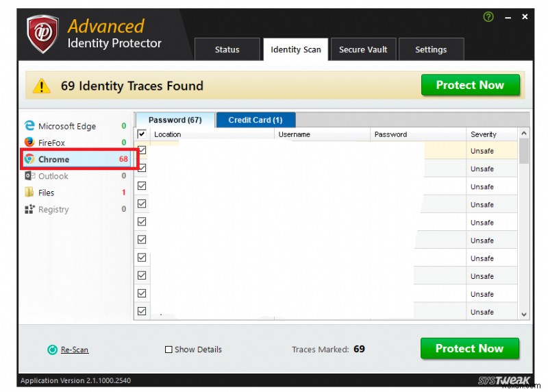Toggle the select-all checkbox in table header
Screen dimensions: 548x392
click(x=142, y=134)
